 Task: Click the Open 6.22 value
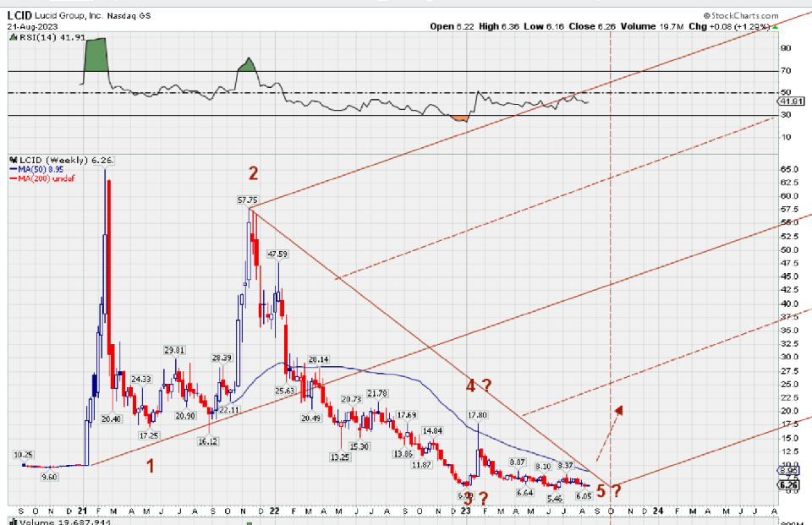pos(452,26)
